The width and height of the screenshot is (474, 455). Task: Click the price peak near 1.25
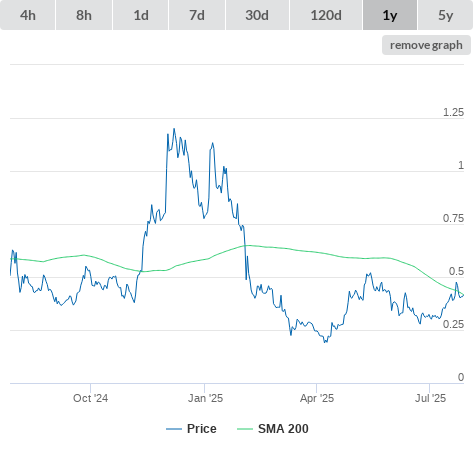(x=174, y=129)
